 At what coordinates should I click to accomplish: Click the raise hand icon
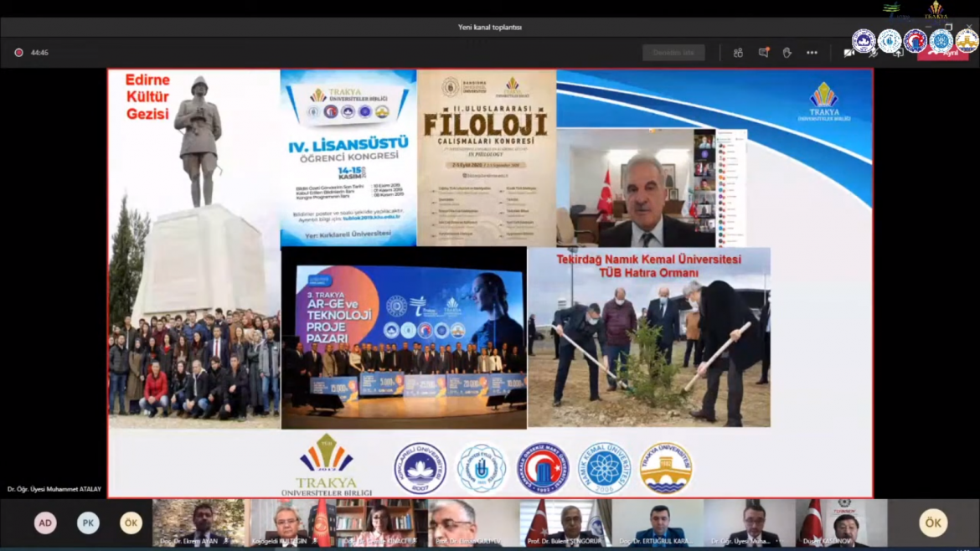coord(787,53)
